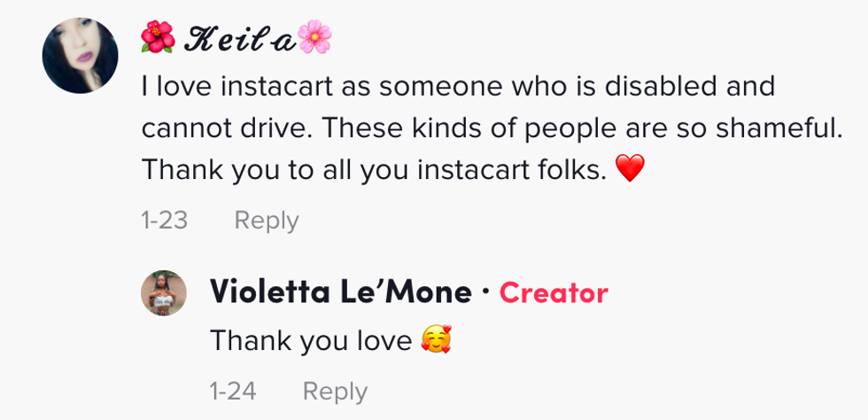
Task: Click the red hibiscus emoji before Keila
Action: (157, 36)
